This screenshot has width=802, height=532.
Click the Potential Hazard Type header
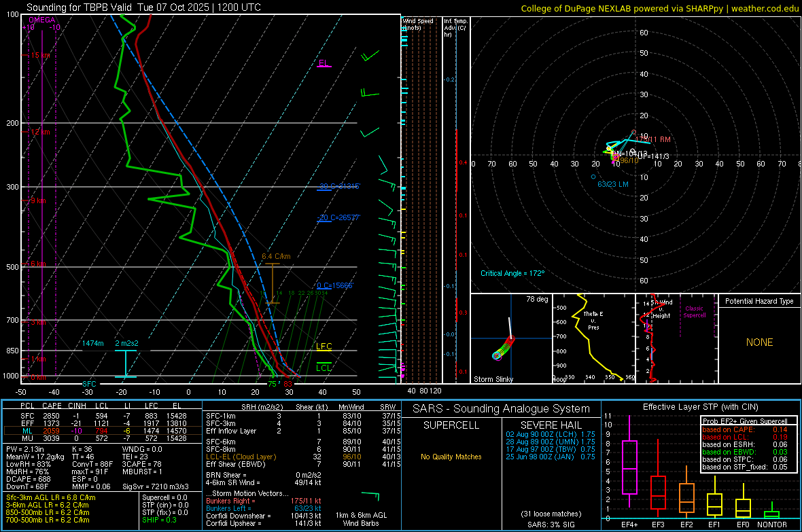760,301
